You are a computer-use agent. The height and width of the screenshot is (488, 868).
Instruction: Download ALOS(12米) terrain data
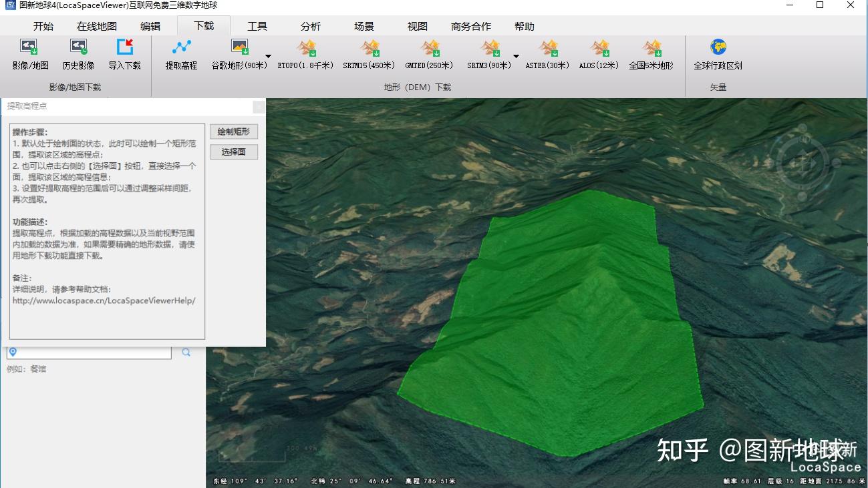(x=599, y=55)
